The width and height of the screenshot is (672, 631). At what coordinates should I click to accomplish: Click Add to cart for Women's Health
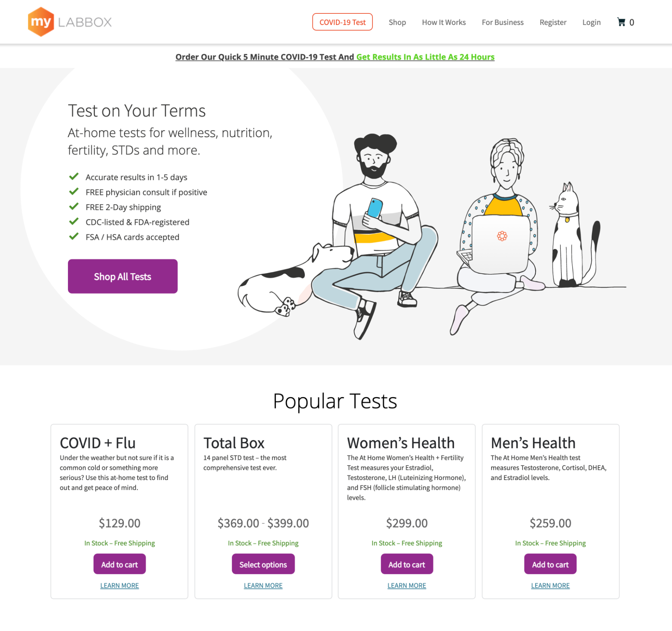406,564
